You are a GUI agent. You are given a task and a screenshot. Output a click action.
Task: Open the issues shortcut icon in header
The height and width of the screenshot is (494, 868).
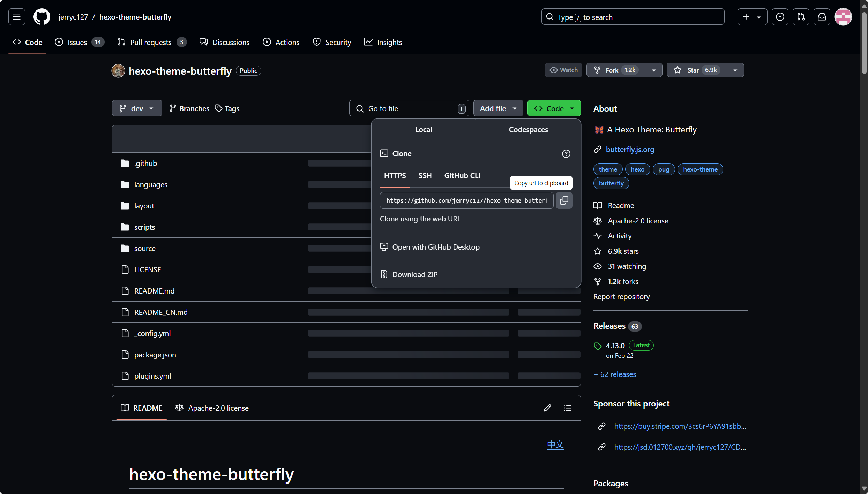(x=780, y=17)
